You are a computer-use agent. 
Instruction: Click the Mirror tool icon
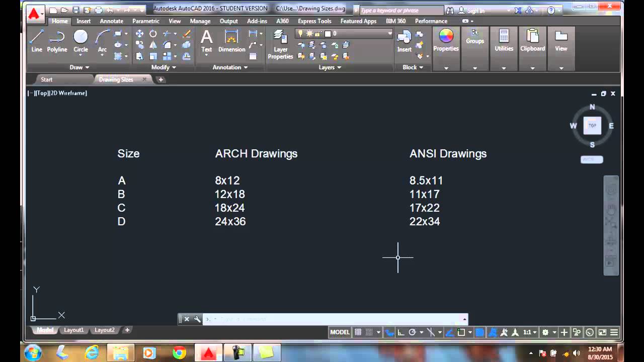[x=153, y=45]
